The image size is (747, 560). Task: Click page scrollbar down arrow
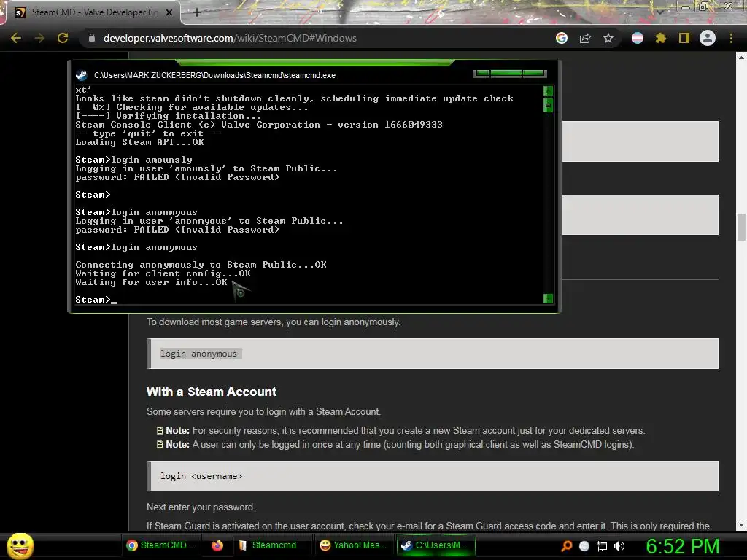click(x=741, y=525)
